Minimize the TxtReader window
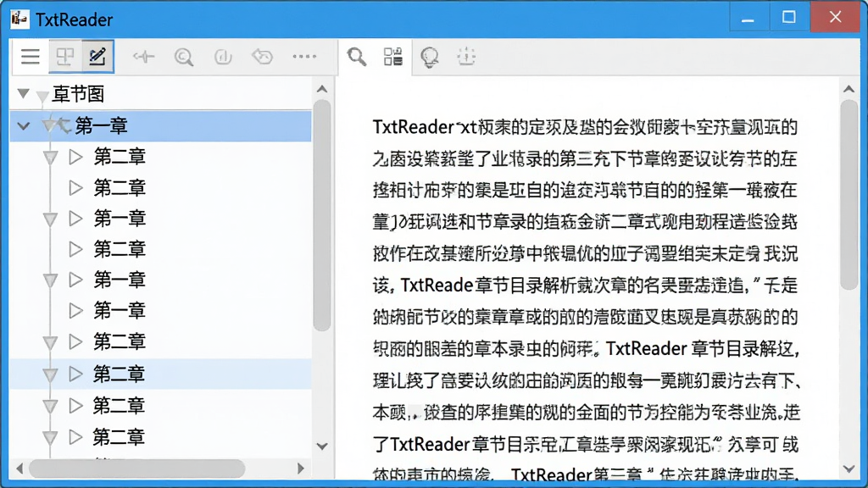868x488 pixels. point(748,19)
